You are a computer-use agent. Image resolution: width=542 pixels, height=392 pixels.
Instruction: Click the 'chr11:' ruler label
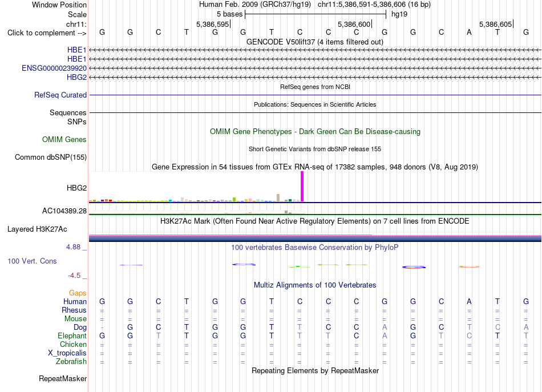tap(76, 24)
